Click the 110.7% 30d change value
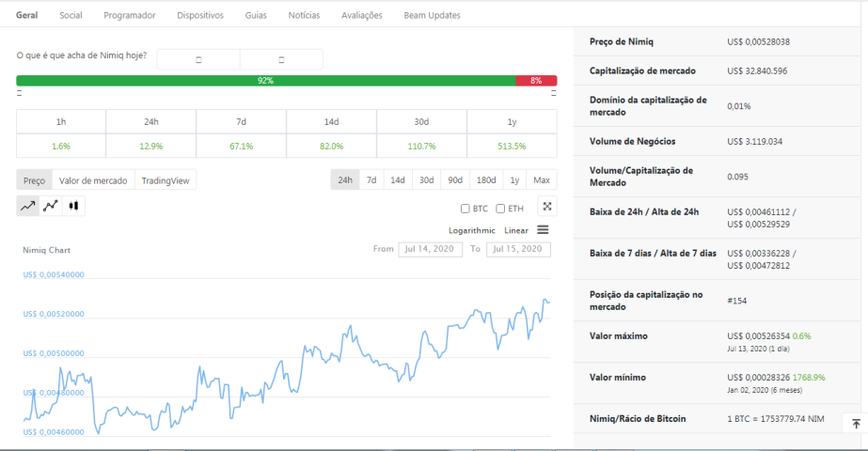This screenshot has height=451, width=868. point(422,146)
